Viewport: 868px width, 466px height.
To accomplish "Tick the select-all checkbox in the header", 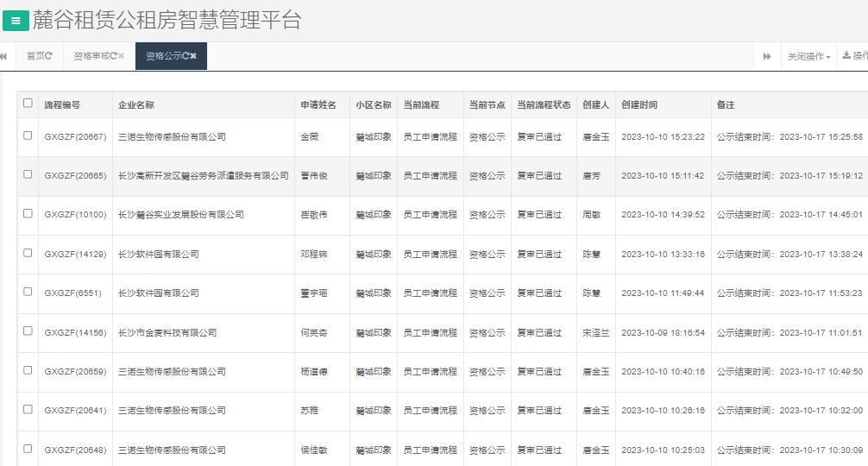I will point(28,103).
